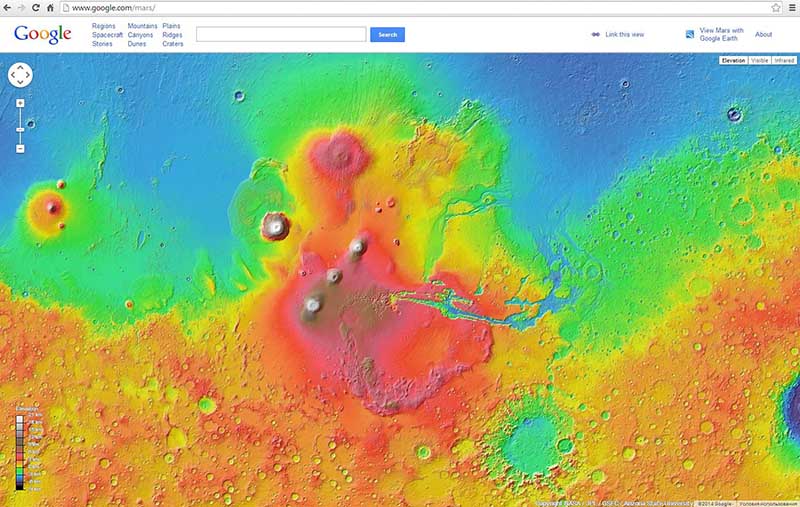Focus the Mars search text box

[x=281, y=34]
